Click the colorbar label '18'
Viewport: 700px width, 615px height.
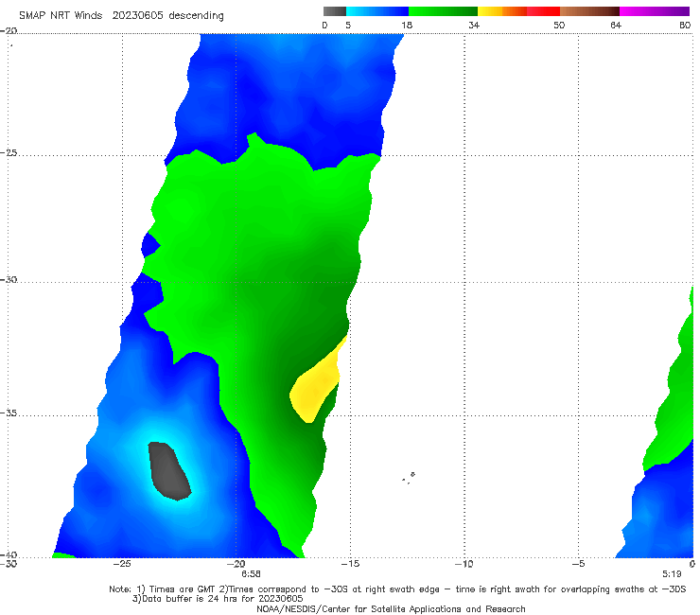(x=407, y=26)
